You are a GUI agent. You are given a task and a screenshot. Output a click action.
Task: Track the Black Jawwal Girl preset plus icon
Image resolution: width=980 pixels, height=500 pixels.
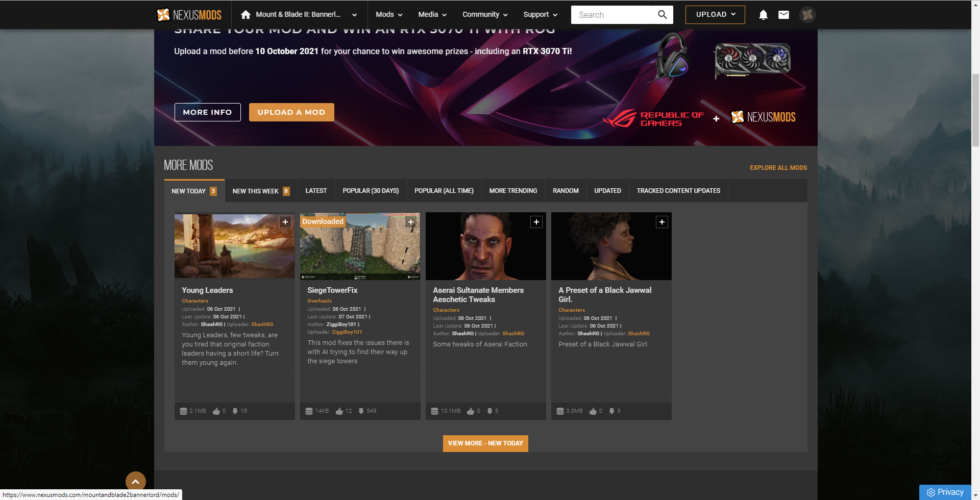click(662, 222)
